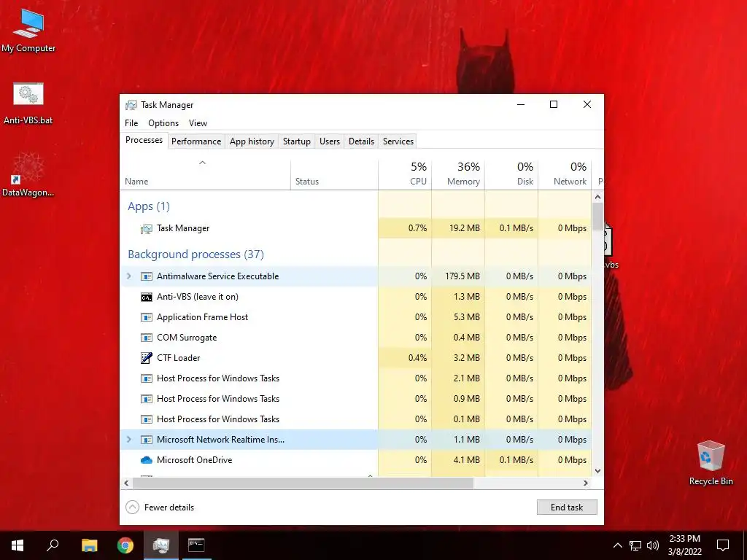Sort processes by Disk column
Viewport: 747px width, 560px height.
point(511,174)
